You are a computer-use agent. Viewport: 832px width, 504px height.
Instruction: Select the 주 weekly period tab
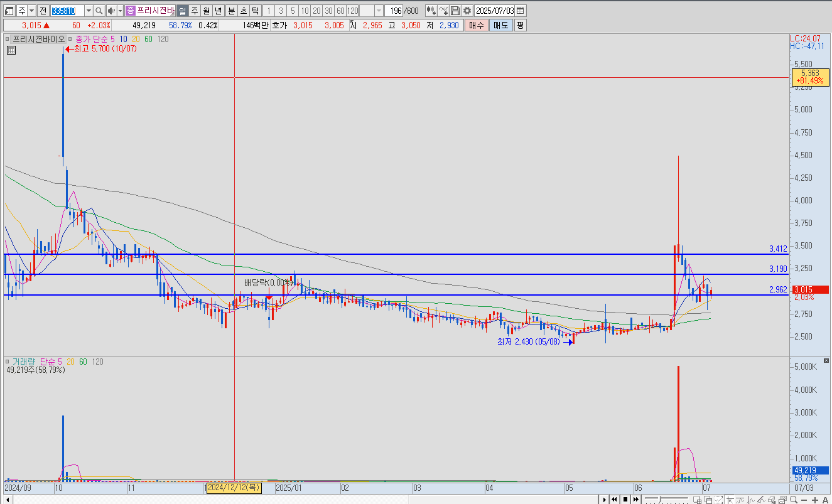click(x=194, y=11)
